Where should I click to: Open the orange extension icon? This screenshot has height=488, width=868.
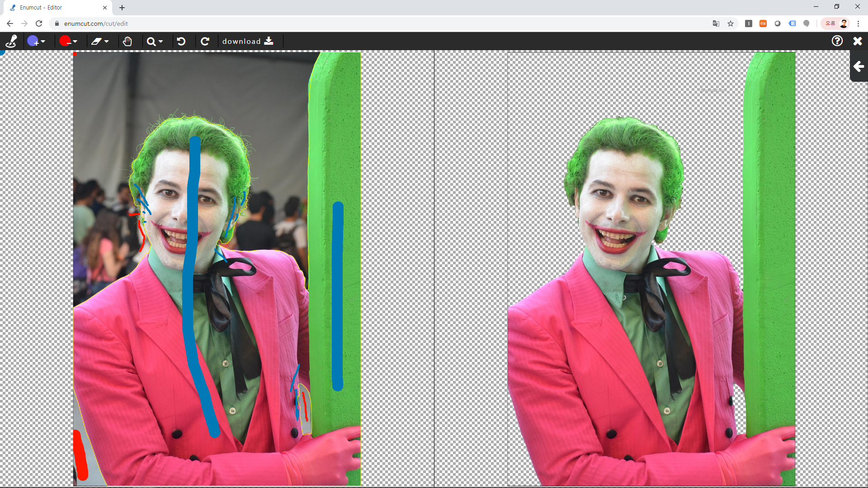[x=763, y=23]
